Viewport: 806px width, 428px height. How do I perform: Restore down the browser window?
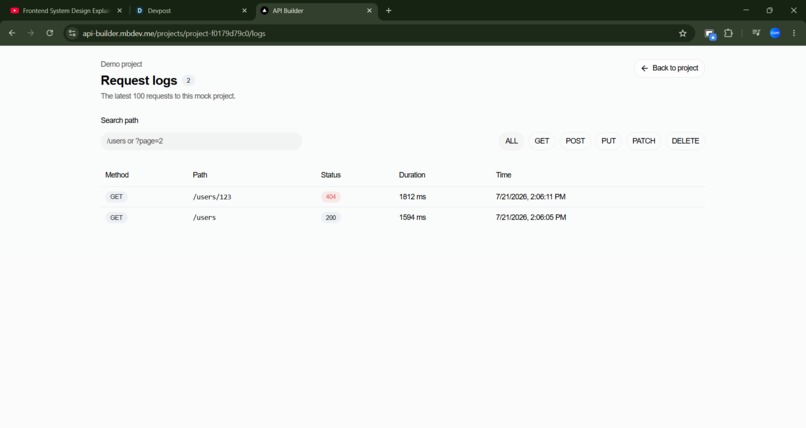click(770, 10)
